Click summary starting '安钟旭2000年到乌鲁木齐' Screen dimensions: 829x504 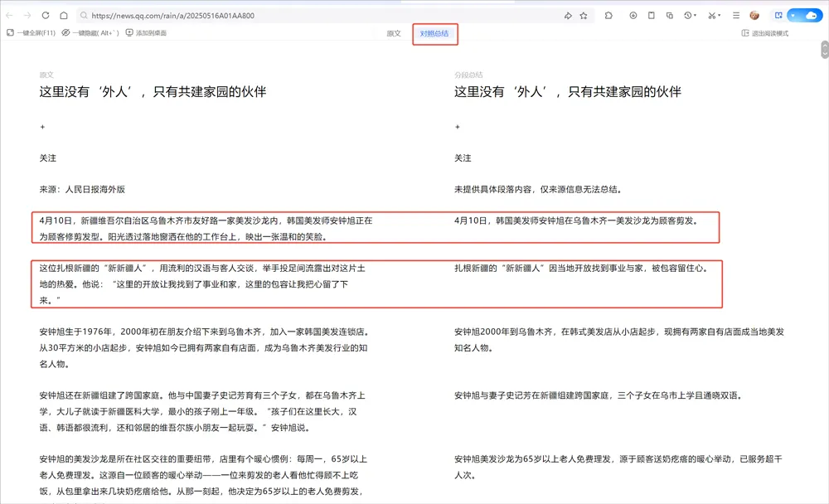619,340
